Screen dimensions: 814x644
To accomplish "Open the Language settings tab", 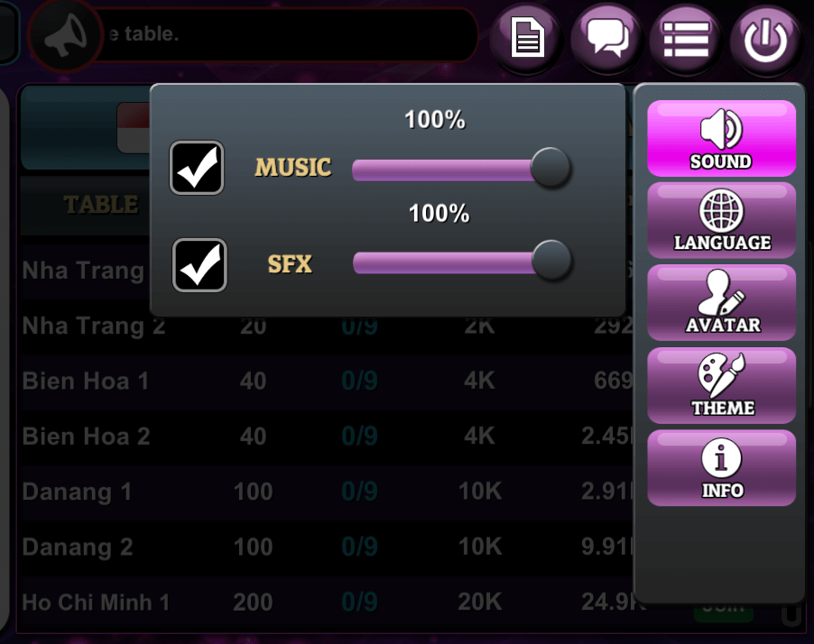I will click(x=721, y=221).
